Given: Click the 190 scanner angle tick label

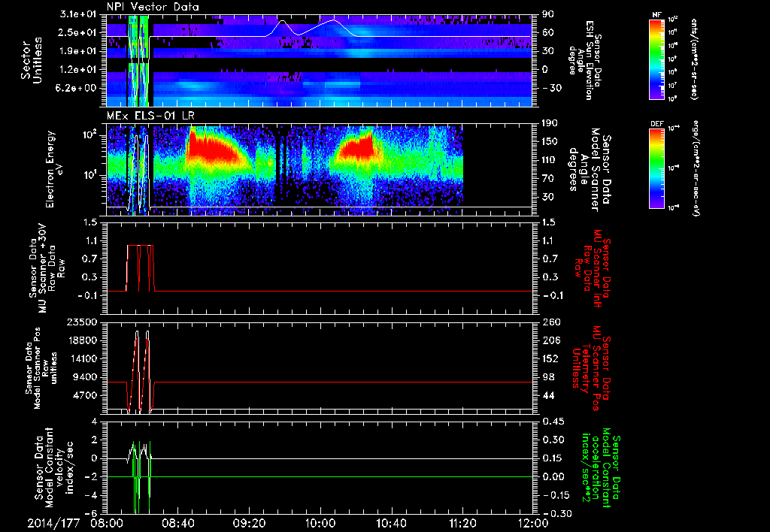Looking at the screenshot, I should 550,123.
